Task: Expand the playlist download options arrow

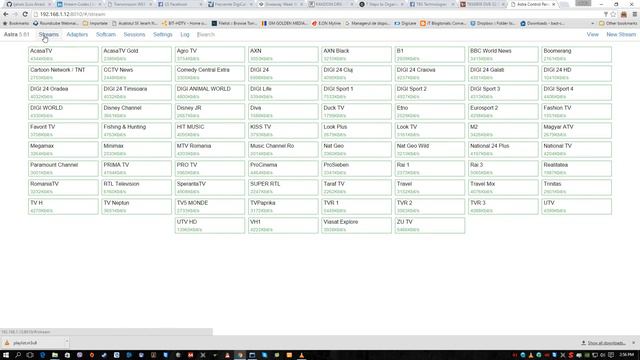Action: pyautogui.click(x=67, y=342)
